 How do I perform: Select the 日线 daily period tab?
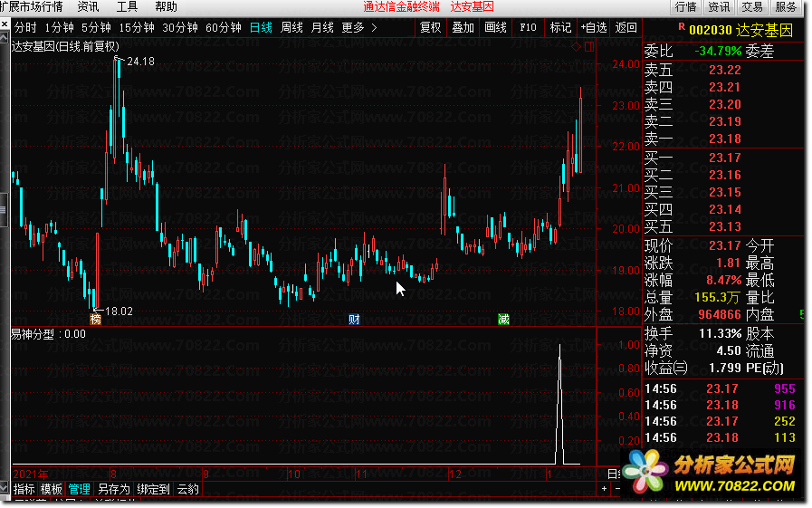[x=261, y=27]
